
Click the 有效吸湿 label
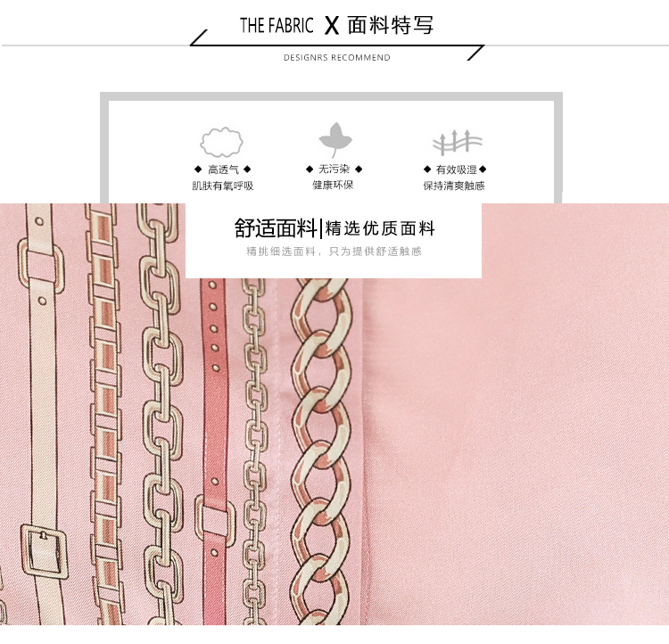pos(456,169)
